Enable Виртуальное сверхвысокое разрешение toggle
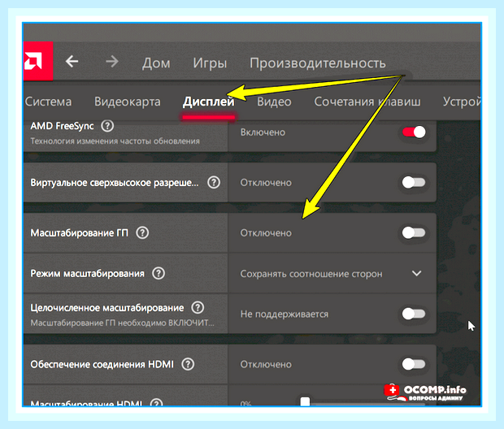The image size is (504, 429). coord(414,183)
